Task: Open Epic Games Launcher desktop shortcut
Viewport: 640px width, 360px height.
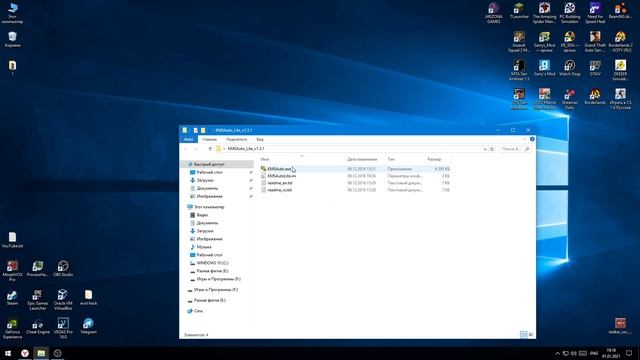Action: pyautogui.click(x=38, y=300)
